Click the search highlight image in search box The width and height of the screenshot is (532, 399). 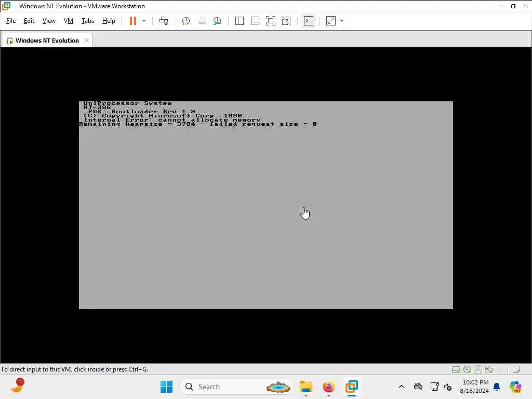(x=278, y=387)
